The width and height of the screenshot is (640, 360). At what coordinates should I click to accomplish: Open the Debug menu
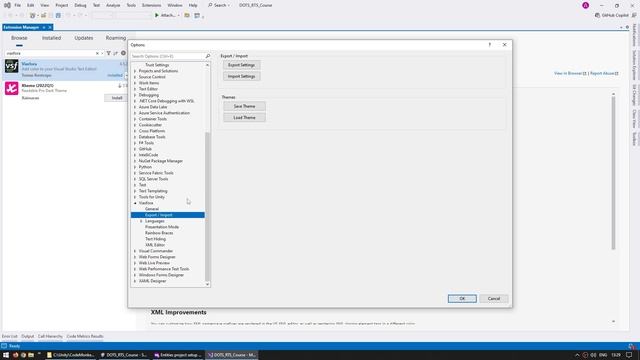tap(80, 5)
